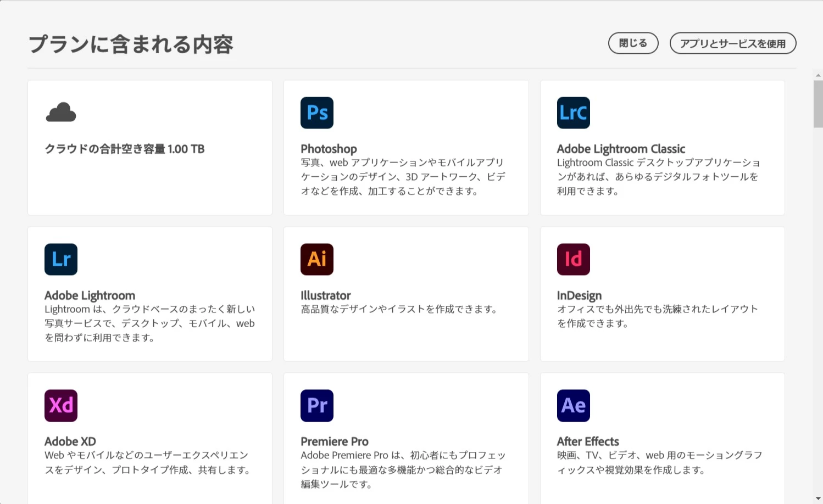
Task: Click the Lightroom Classic LrC icon
Action: coord(574,113)
